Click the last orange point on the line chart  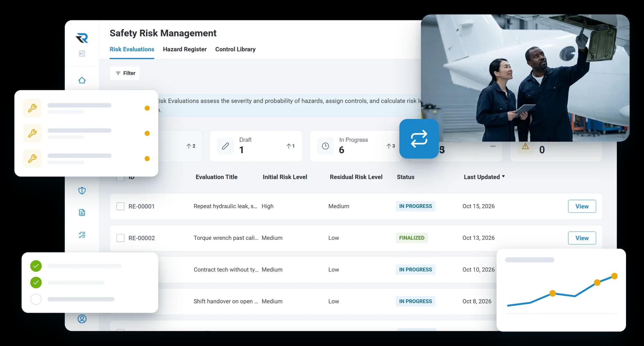(614, 276)
